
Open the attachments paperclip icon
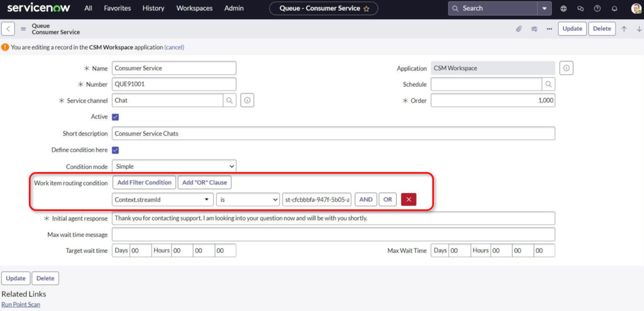tap(519, 29)
